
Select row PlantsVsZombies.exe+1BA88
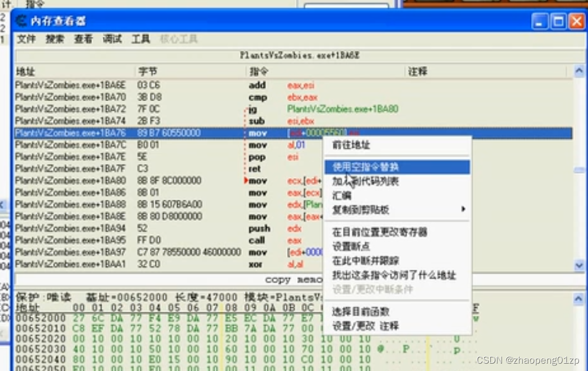pyautogui.click(x=169, y=205)
